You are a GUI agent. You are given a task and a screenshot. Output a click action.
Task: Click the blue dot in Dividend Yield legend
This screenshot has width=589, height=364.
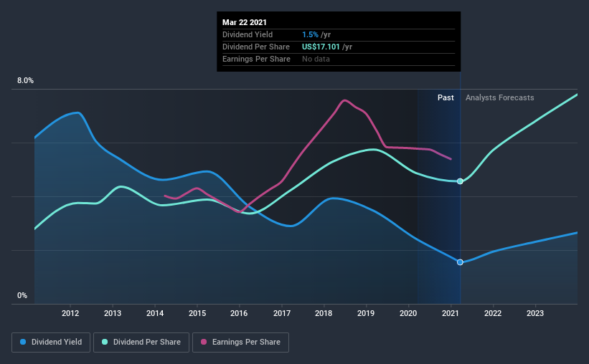[x=23, y=342]
